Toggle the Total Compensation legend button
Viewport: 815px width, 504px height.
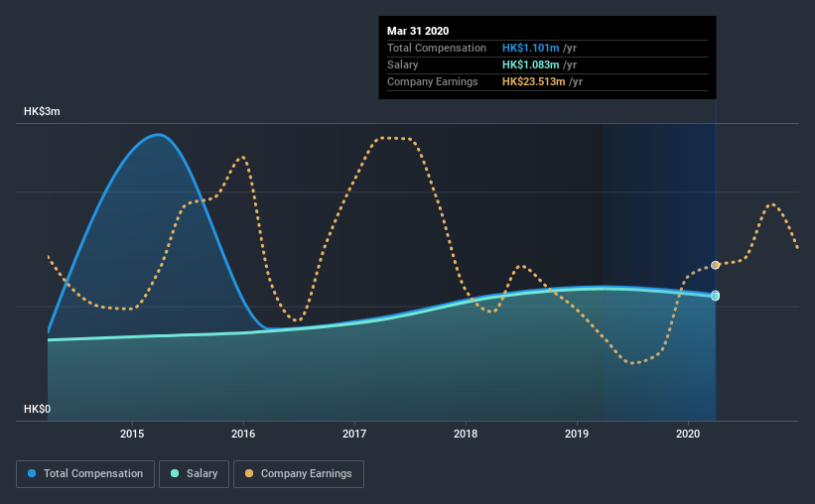tap(85, 474)
